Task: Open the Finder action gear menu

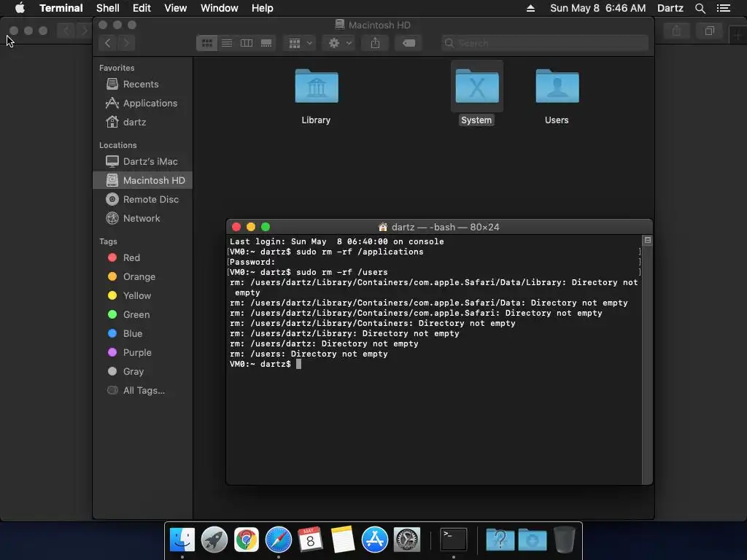Action: (x=340, y=43)
